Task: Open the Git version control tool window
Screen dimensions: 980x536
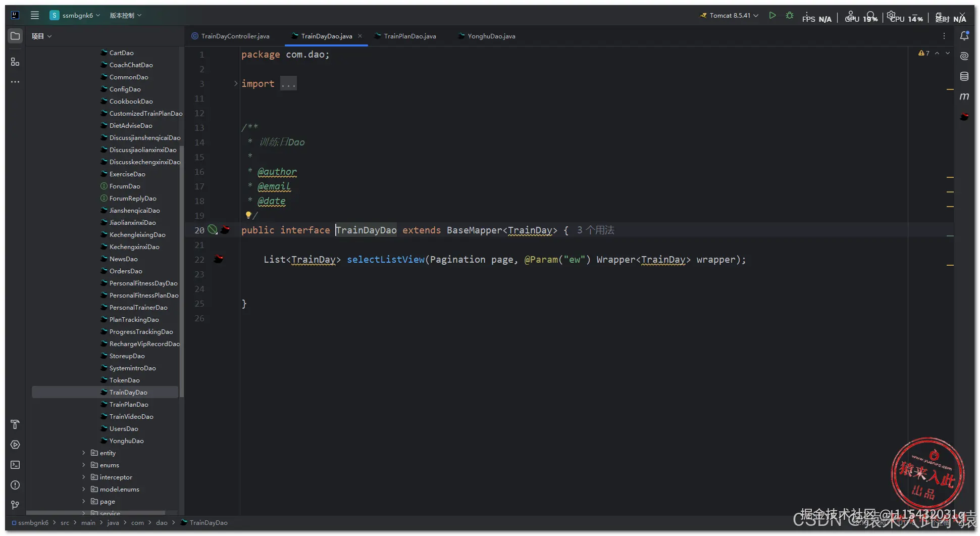Action: tap(15, 505)
